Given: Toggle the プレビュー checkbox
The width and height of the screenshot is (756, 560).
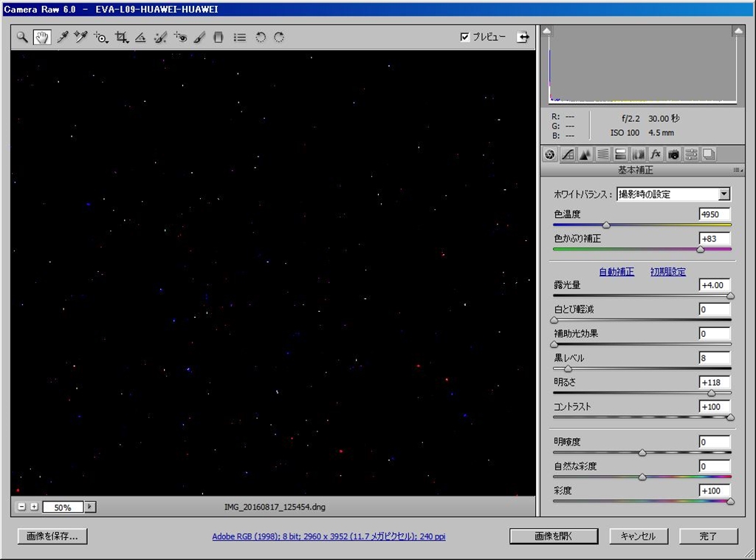Looking at the screenshot, I should pyautogui.click(x=465, y=37).
